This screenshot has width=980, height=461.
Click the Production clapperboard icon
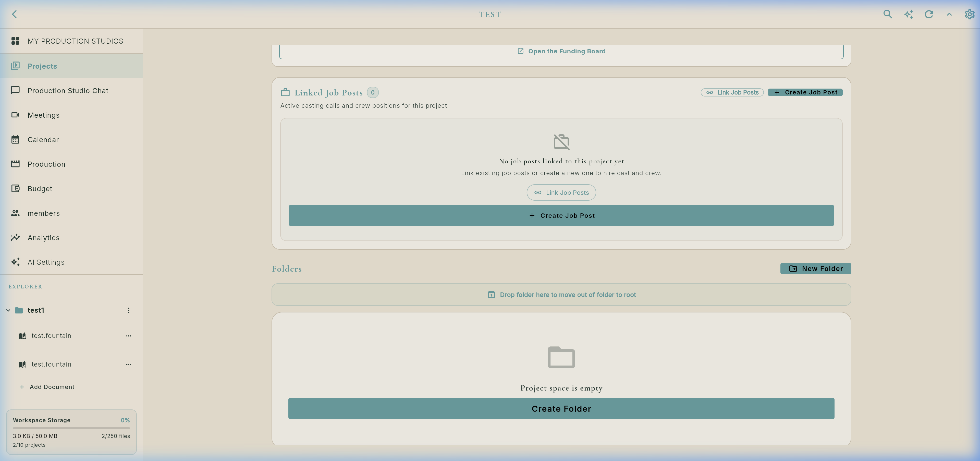point(15,164)
